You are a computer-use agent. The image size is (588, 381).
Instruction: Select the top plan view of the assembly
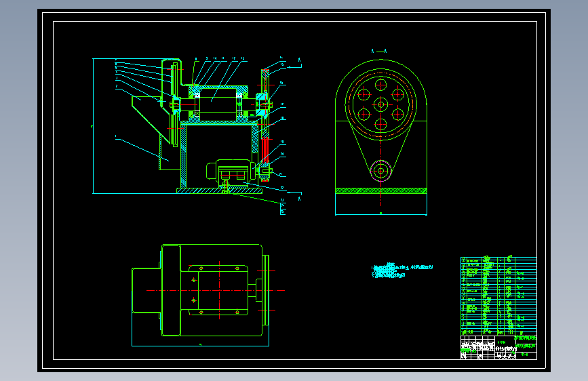(x=208, y=295)
